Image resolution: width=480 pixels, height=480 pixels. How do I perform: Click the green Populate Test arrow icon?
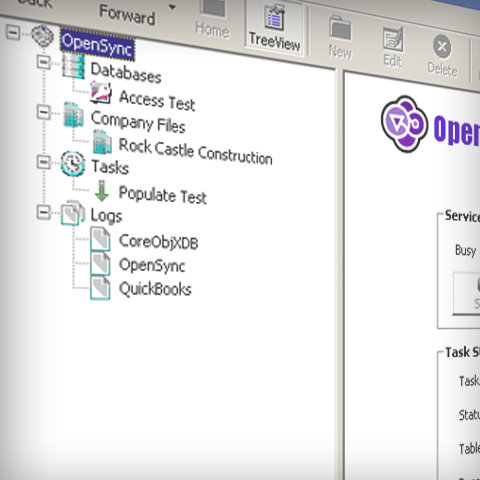tap(102, 191)
